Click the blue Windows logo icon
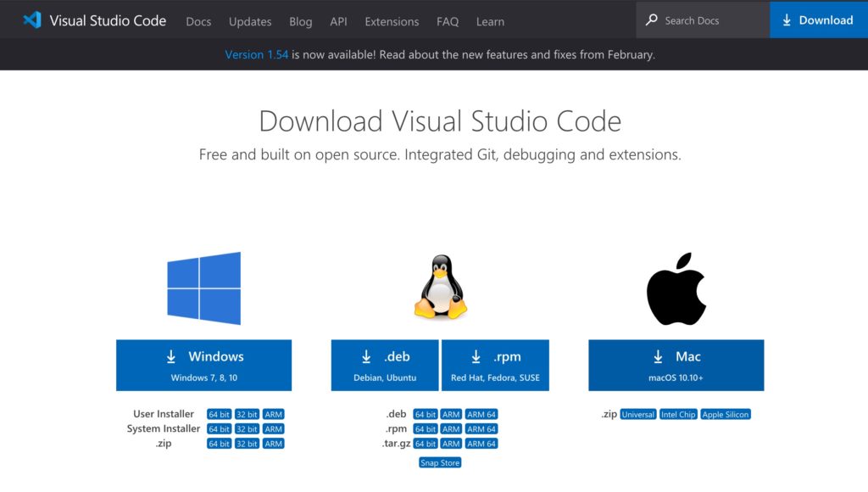868x492 pixels. tap(203, 288)
